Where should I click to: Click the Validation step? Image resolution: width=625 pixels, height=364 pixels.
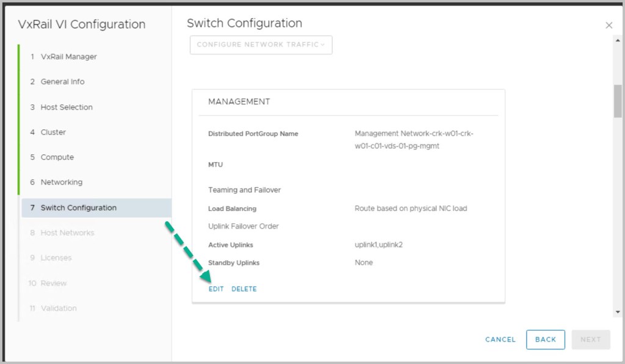[x=59, y=309]
